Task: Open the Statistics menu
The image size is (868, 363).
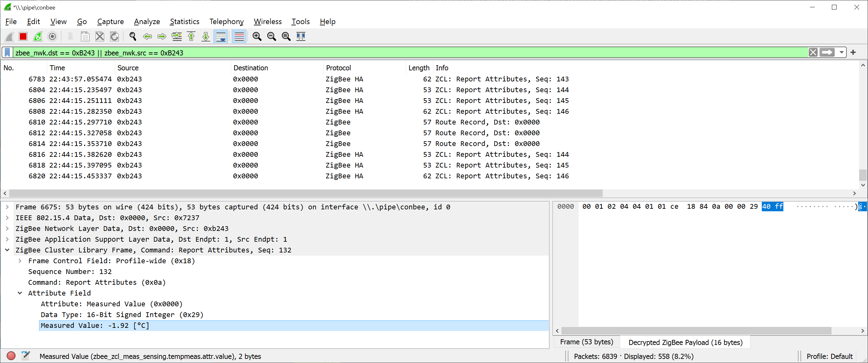Action: [x=185, y=22]
